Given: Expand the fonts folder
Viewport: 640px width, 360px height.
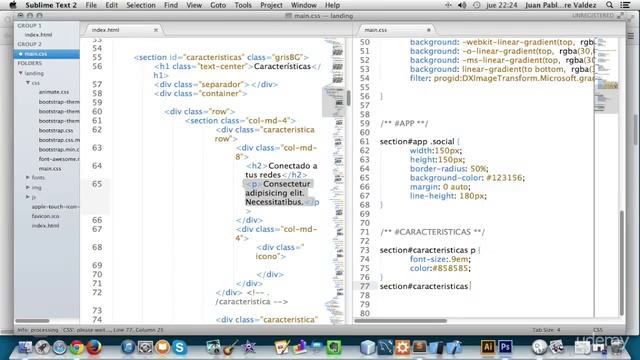Looking at the screenshot, I should pyautogui.click(x=28, y=178).
